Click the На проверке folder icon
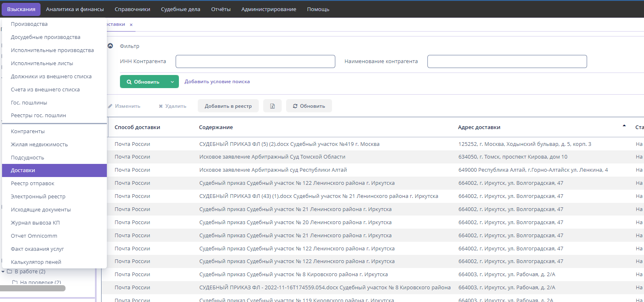The height and width of the screenshot is (302, 644). (x=15, y=282)
